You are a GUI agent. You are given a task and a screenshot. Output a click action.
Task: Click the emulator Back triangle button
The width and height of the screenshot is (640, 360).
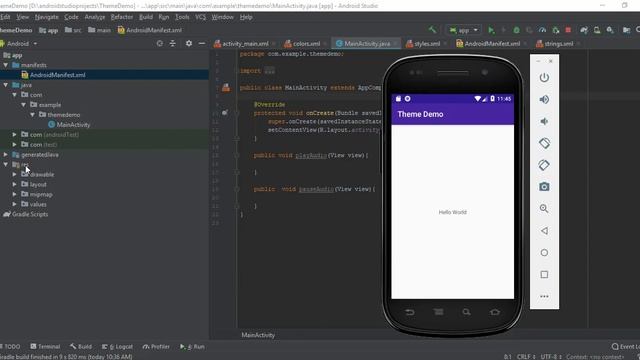point(544,231)
